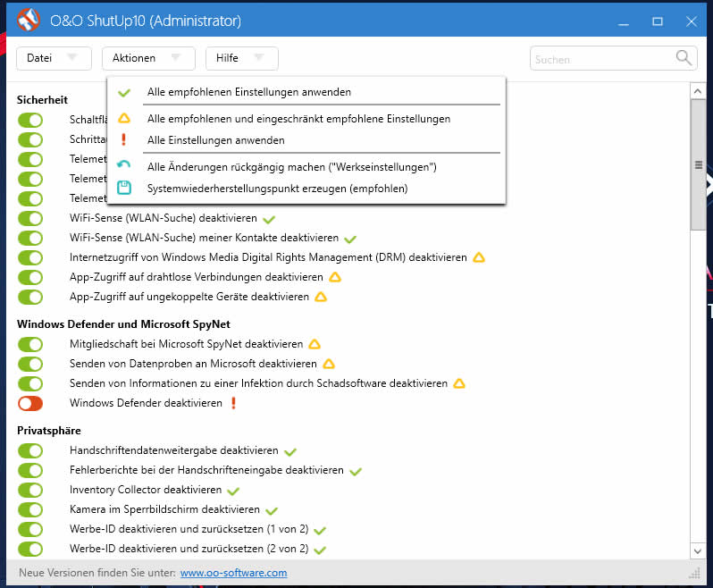
Task: Click the window resize grip icon
Action: pyautogui.click(x=694, y=573)
